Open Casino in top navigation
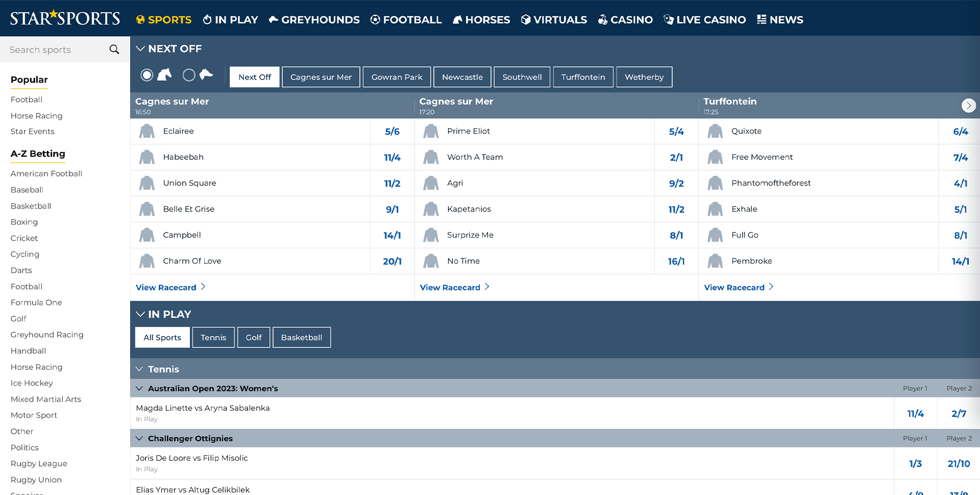980x495 pixels. (x=625, y=19)
